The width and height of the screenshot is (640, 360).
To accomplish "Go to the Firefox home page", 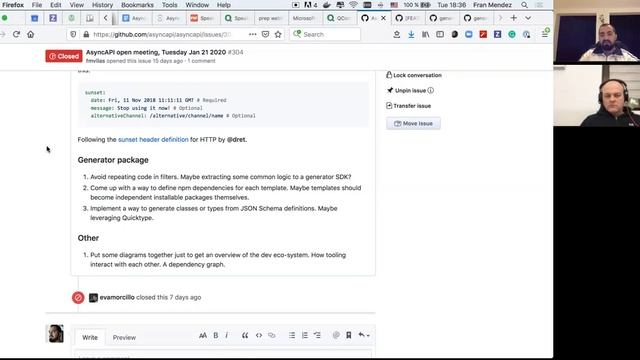I will [x=31, y=34].
